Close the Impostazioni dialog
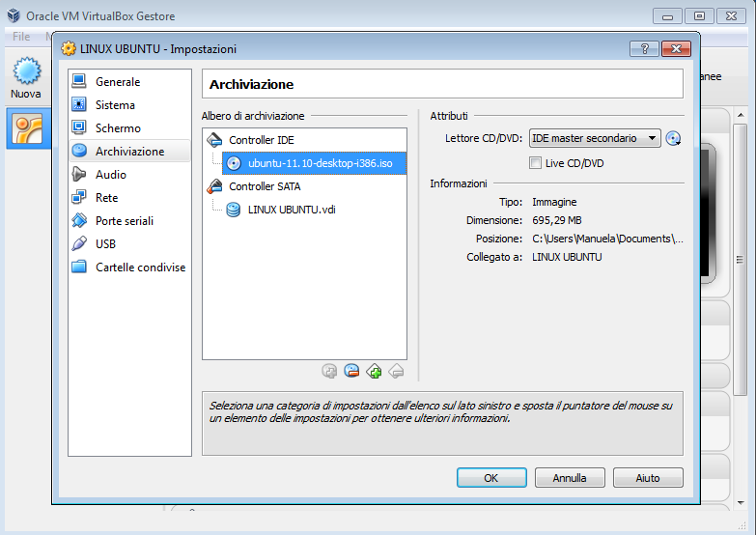Viewport: 756px width, 535px height. tap(676, 48)
